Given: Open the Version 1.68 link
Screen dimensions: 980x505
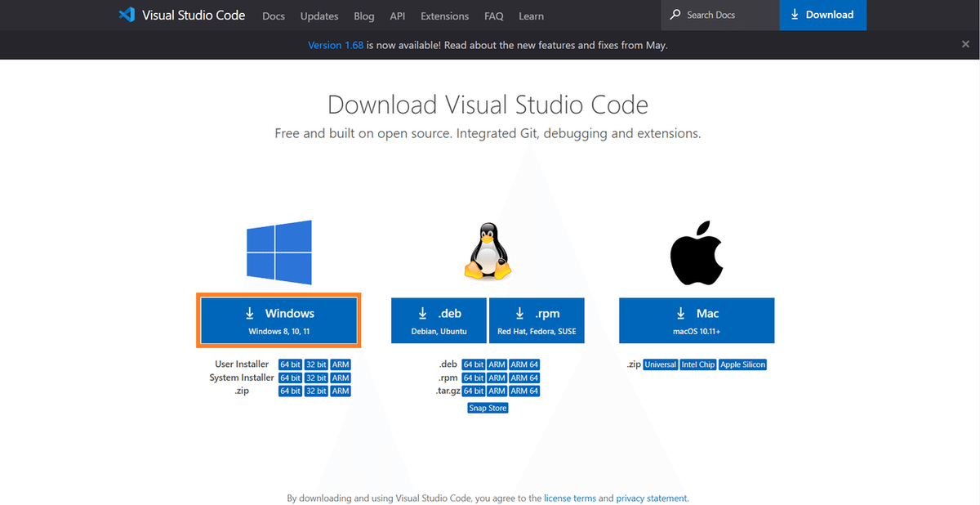Looking at the screenshot, I should pos(336,45).
